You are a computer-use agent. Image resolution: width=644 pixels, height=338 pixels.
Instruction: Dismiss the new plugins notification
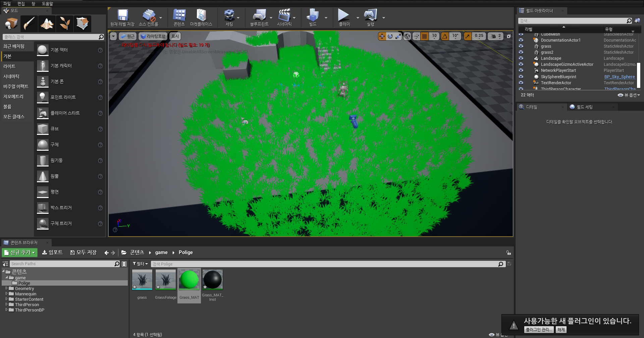pyautogui.click(x=561, y=330)
